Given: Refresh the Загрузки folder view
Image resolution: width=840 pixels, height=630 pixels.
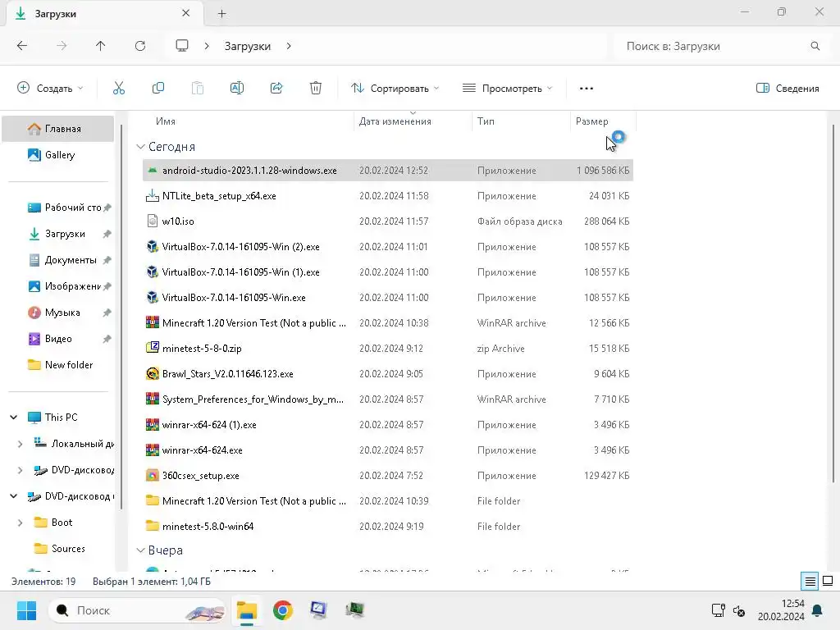Looking at the screenshot, I should click(x=139, y=46).
